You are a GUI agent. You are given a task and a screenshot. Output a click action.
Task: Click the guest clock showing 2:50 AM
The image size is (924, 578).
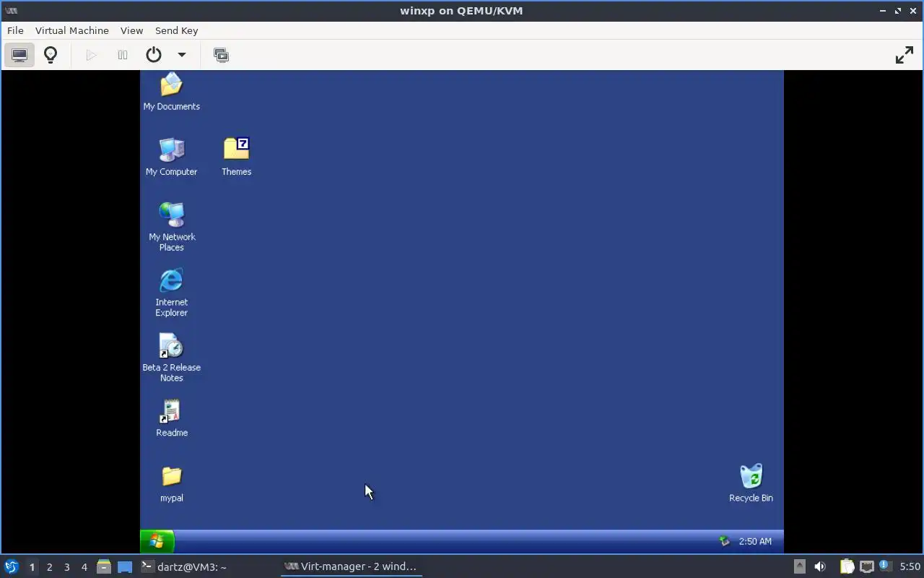tap(755, 541)
